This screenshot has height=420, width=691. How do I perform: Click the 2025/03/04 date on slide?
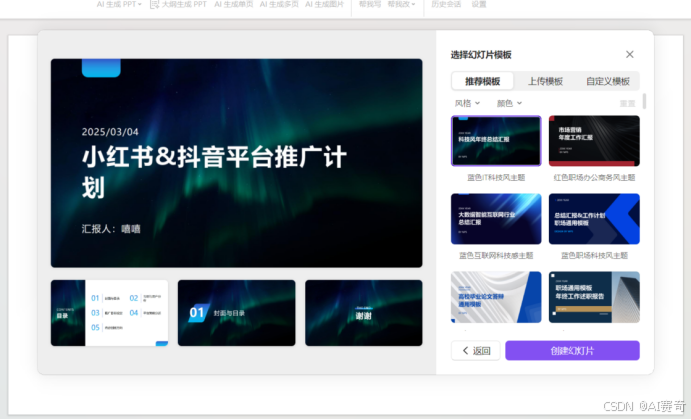(x=110, y=132)
